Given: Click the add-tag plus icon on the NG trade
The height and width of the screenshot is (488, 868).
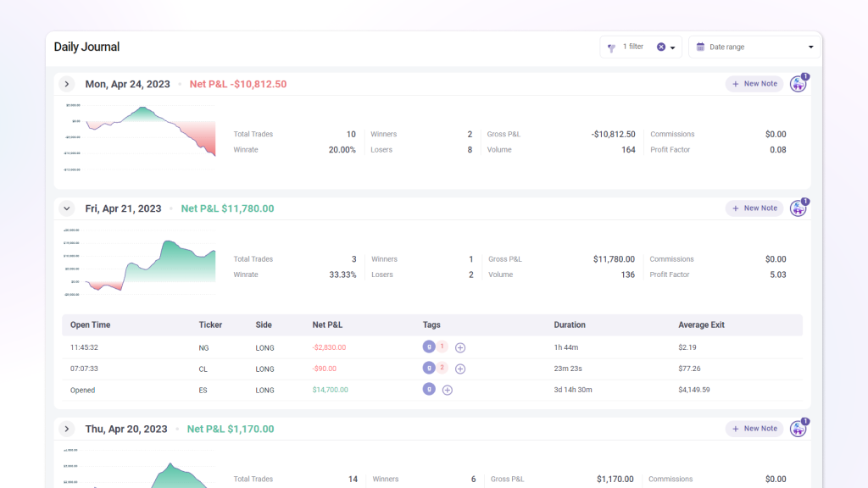Looking at the screenshot, I should click(460, 347).
